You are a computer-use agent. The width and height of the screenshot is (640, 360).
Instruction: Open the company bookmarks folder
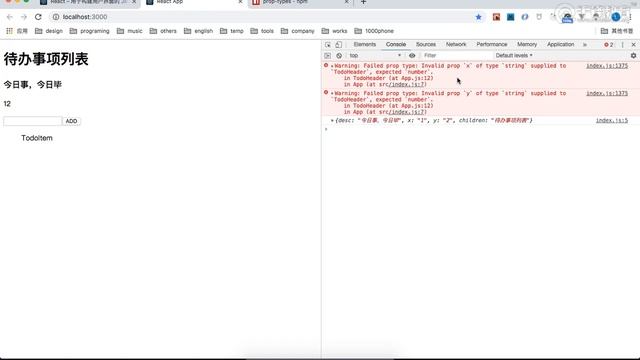[x=298, y=31]
